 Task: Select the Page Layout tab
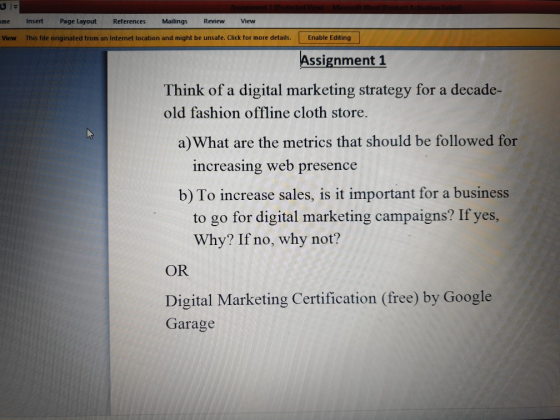coord(78,21)
